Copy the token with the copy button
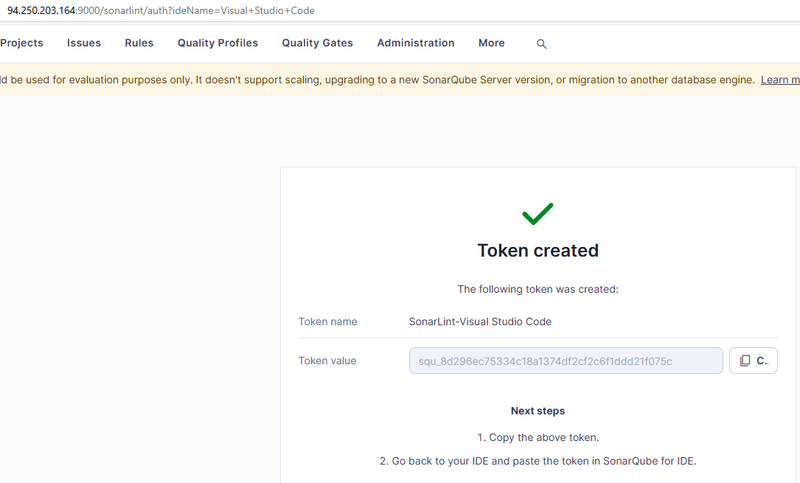 (753, 361)
